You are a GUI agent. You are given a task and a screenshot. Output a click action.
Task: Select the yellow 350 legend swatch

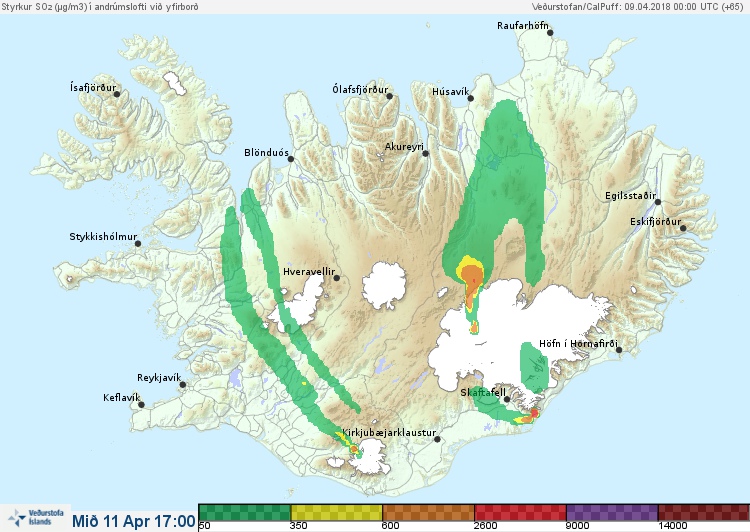pyautogui.click(x=337, y=512)
